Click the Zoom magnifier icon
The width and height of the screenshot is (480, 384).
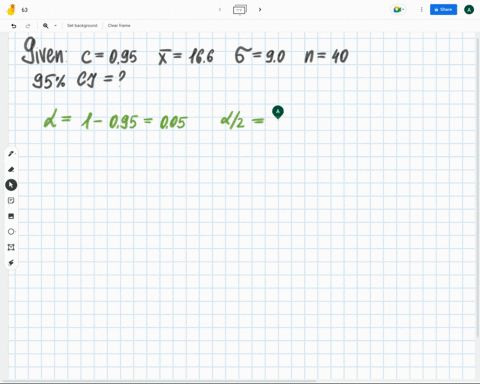click(x=46, y=26)
